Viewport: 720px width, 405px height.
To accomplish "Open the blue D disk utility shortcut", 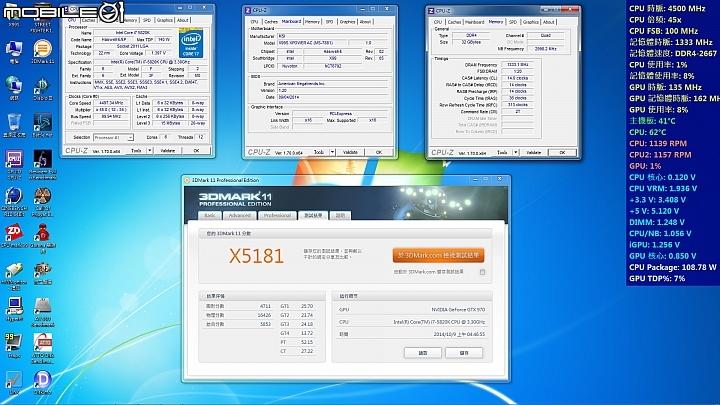I will pyautogui.click(x=42, y=382).
